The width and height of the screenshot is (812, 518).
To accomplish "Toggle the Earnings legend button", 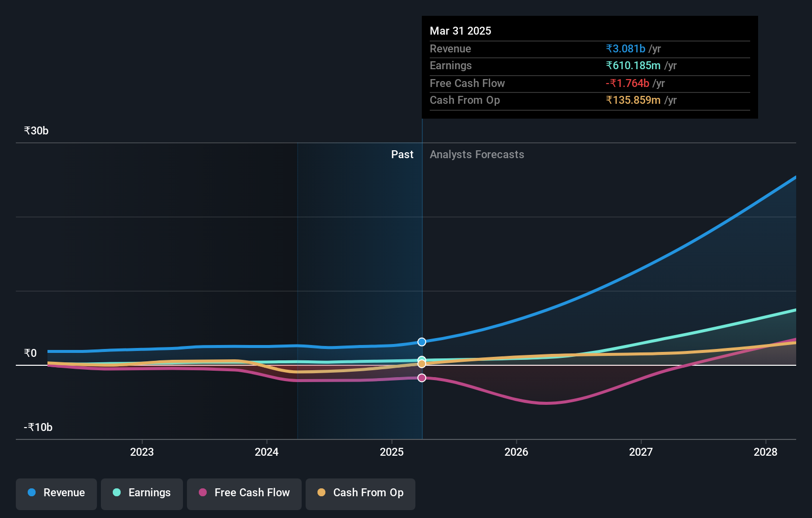I will pos(142,494).
